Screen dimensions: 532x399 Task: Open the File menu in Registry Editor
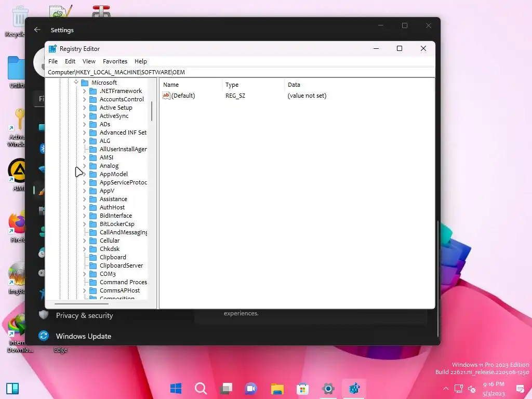click(53, 61)
